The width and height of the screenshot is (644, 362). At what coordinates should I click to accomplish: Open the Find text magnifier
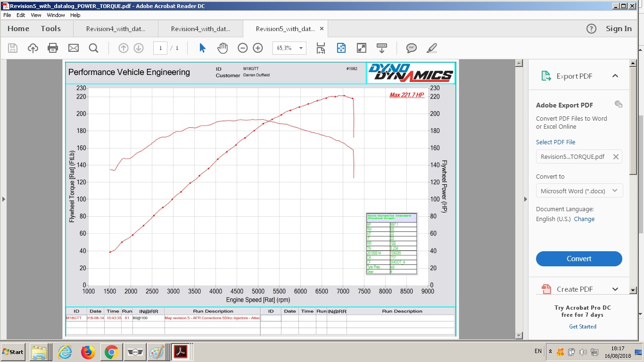click(x=93, y=48)
